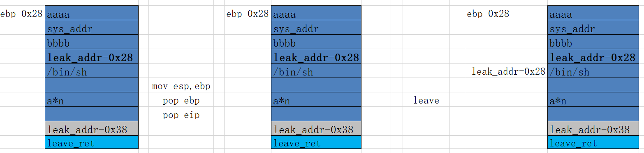
Task: Select '/bin/sh' cell in the middle stack
Action: click(316, 71)
